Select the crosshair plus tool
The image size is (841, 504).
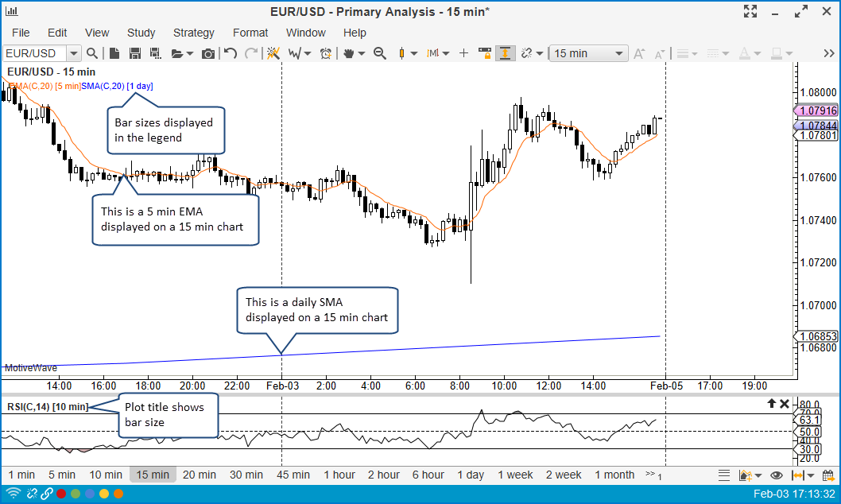(463, 53)
